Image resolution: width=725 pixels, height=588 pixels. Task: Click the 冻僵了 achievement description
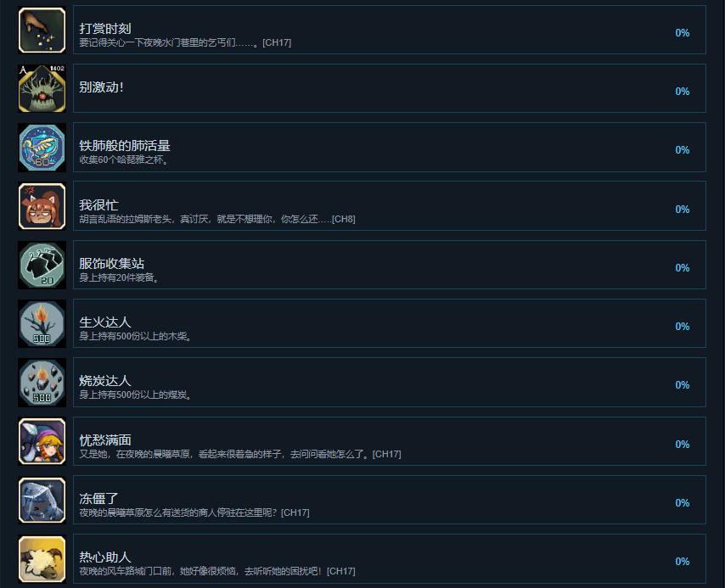pos(194,512)
